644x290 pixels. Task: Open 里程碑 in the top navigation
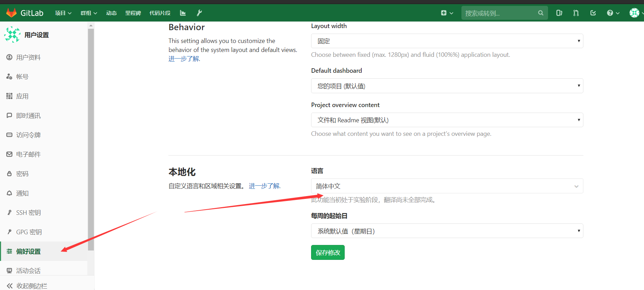point(133,13)
